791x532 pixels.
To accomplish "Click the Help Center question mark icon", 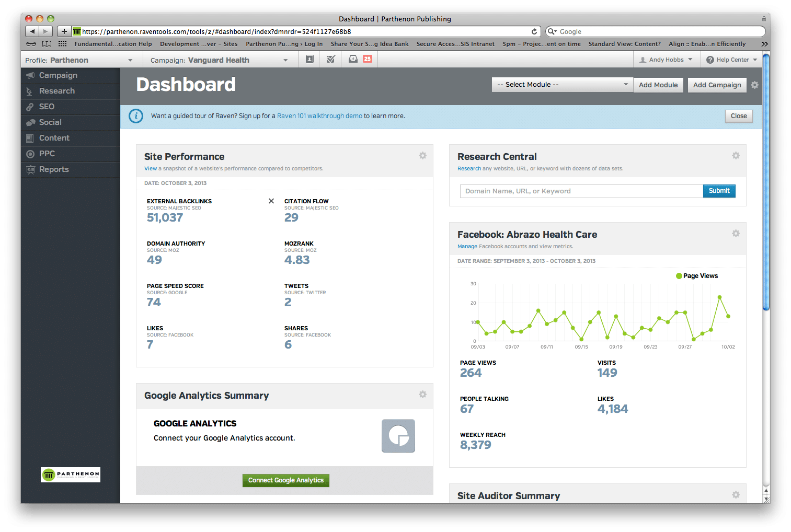I will (710, 60).
